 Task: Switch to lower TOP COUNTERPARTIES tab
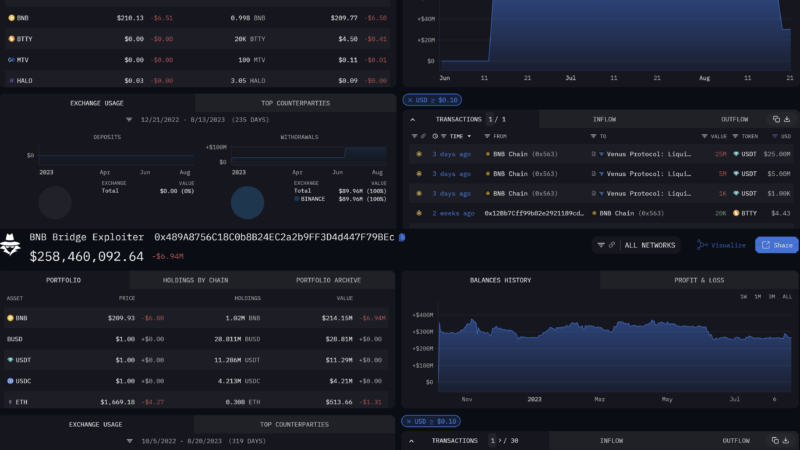point(294,424)
